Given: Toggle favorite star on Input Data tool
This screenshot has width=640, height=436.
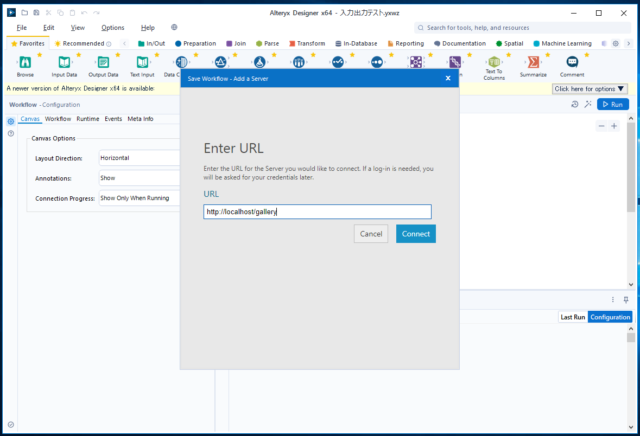Looking at the screenshot, I should tap(79, 55).
